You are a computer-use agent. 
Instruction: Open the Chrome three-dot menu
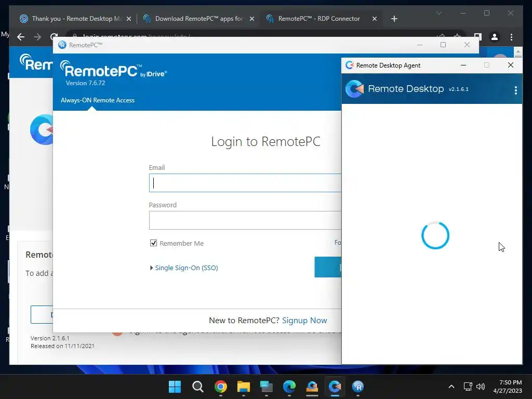click(511, 37)
